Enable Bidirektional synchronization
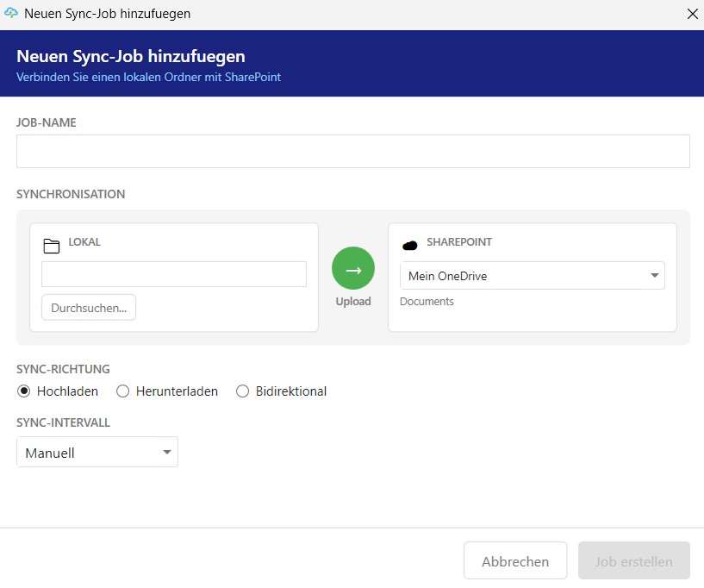Screen dimensions: 704x588 tap(242, 391)
